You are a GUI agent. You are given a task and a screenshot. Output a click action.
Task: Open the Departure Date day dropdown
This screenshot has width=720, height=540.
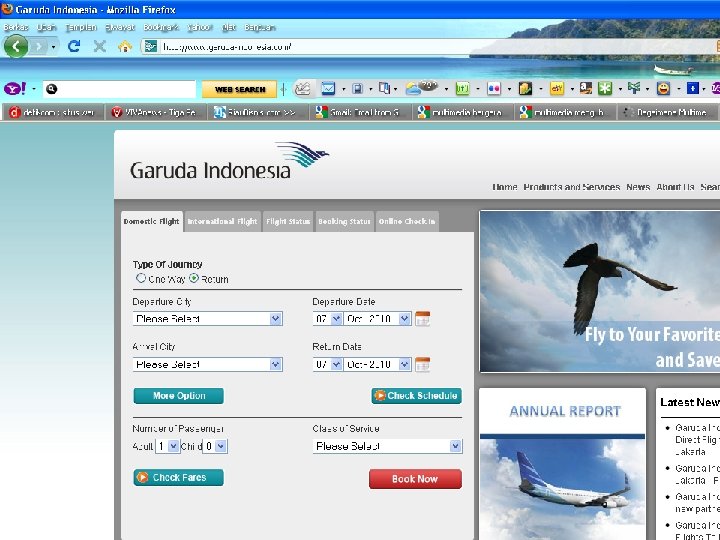tap(327, 318)
